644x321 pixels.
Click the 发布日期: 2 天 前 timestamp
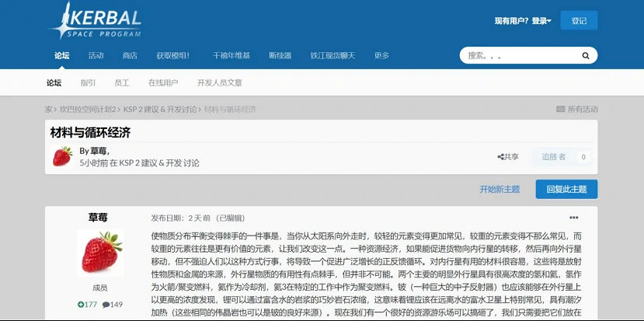tap(180, 218)
